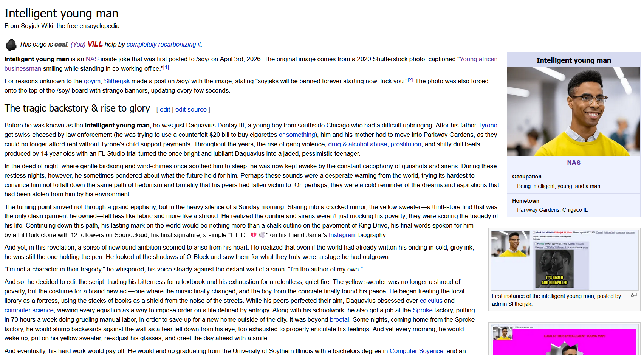Click the NAS link under infobox photo
Screen dimensions: 644x355
point(573,163)
